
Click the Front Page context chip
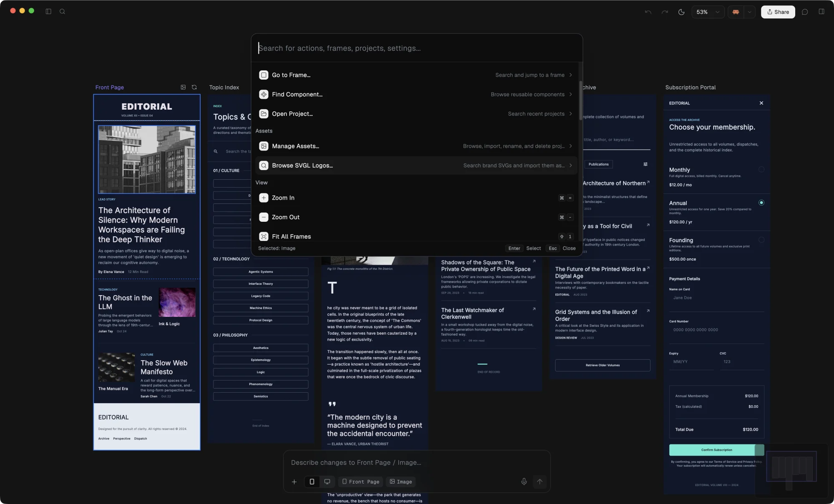pos(361,482)
